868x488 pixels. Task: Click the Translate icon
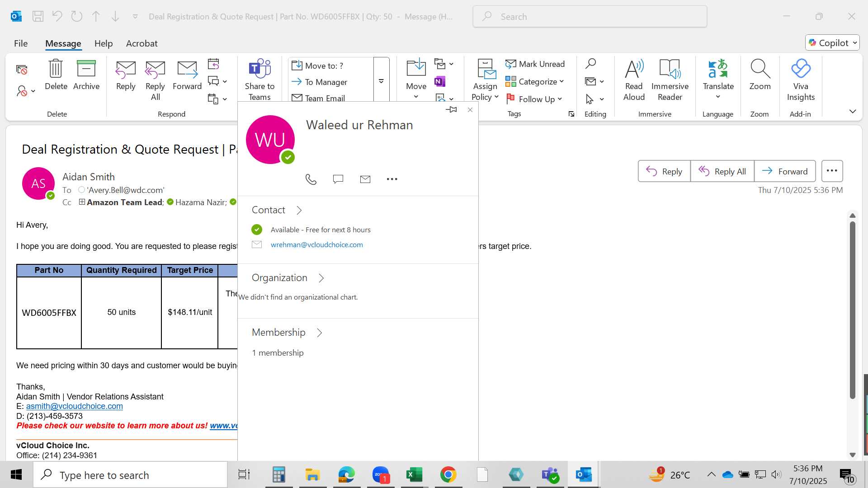pyautogui.click(x=718, y=69)
